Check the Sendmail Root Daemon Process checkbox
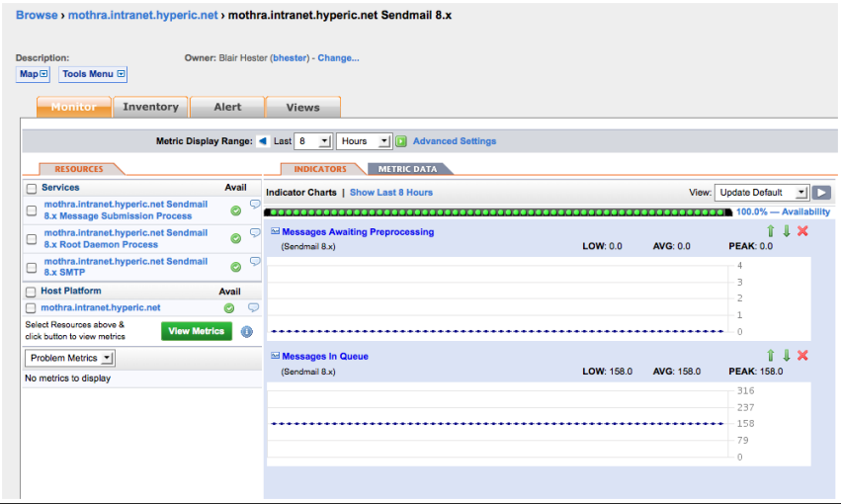 pyautogui.click(x=32, y=238)
